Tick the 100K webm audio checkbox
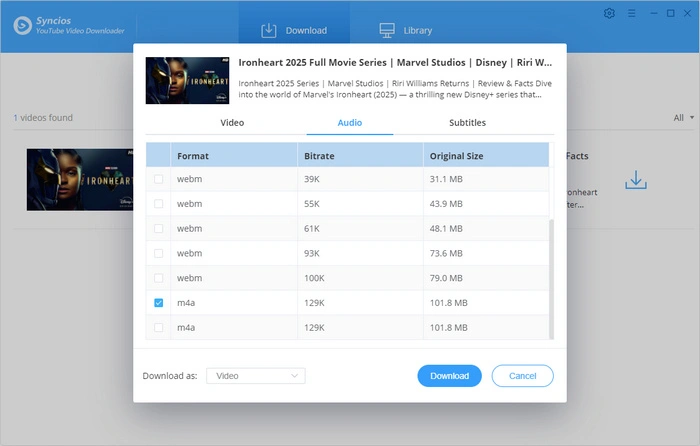This screenshot has width=700, height=446. coord(159,277)
